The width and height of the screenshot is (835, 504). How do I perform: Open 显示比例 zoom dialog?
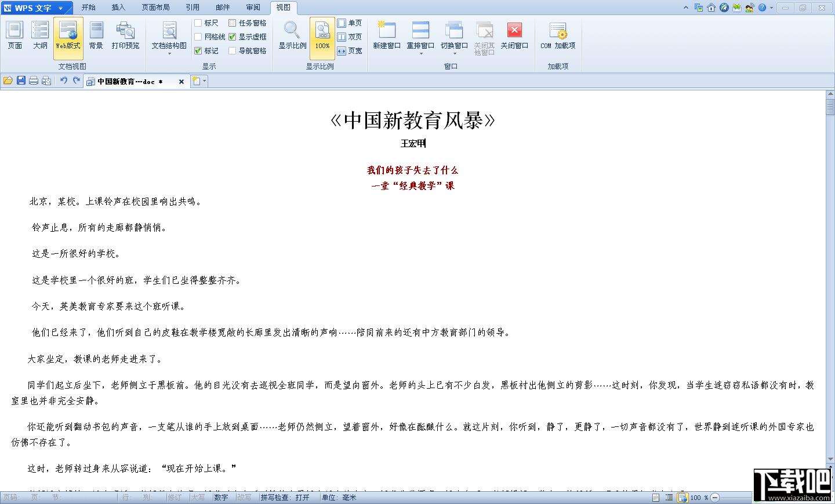point(291,36)
